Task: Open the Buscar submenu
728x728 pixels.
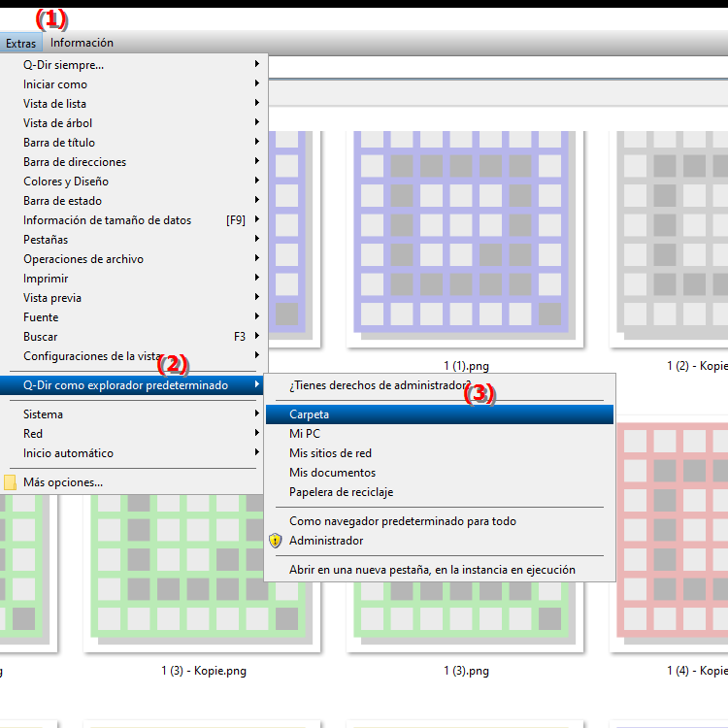Action: [134, 337]
